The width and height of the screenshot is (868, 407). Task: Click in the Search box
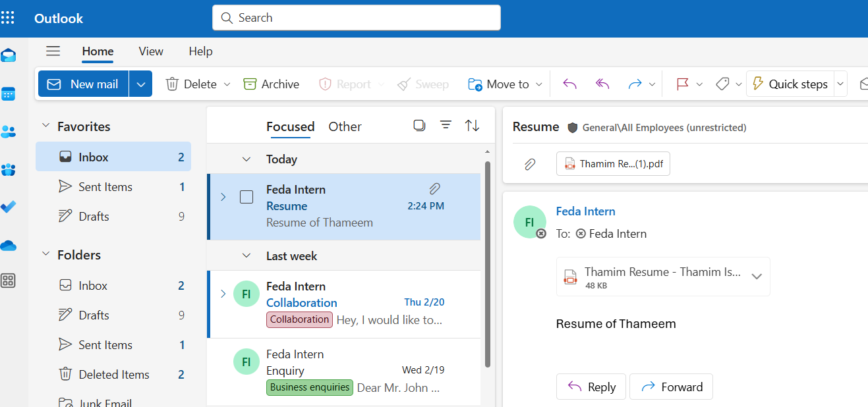coord(357,18)
